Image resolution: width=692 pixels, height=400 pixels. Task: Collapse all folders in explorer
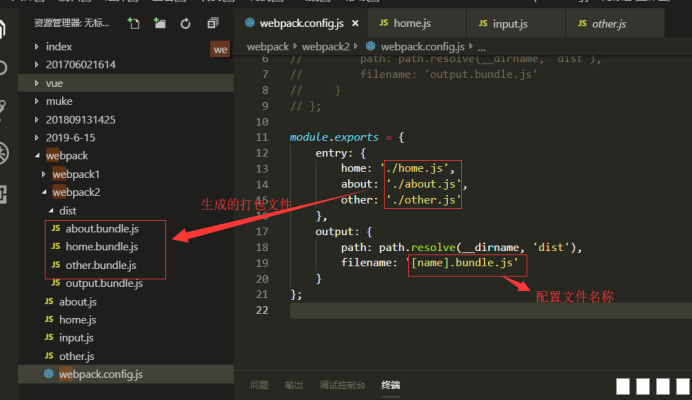point(212,23)
